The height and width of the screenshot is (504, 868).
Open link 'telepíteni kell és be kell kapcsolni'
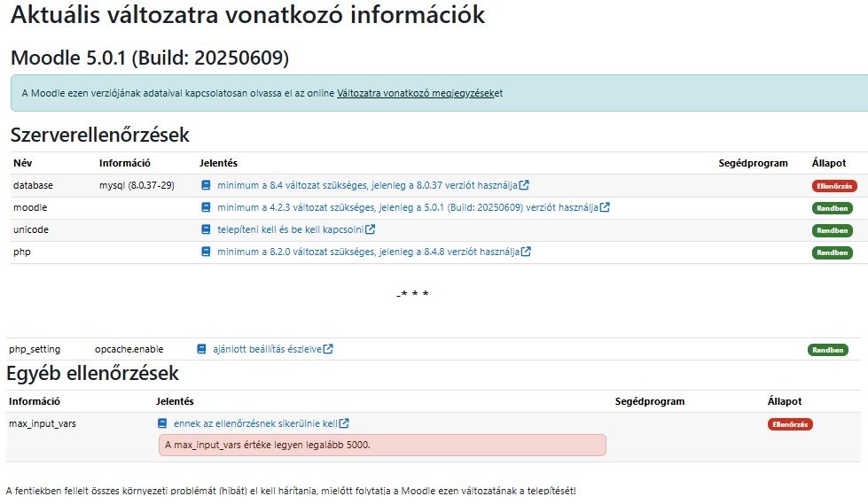click(x=290, y=229)
